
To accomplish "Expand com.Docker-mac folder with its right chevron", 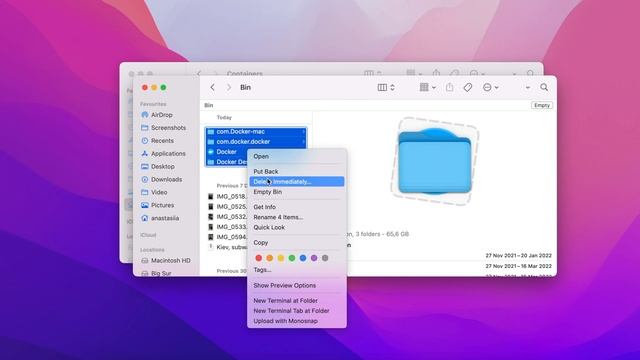I will (x=304, y=131).
